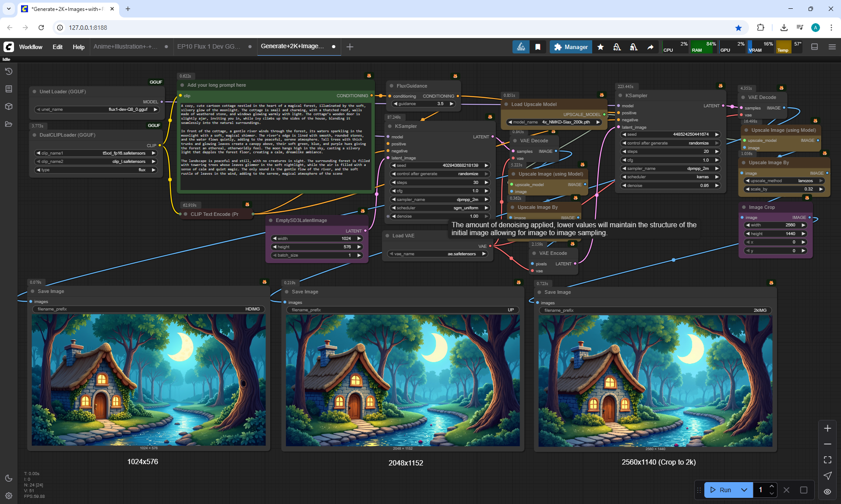Viewport: 841px width, 504px height.
Task: Click the bookmark icon in top toolbar
Action: point(538,47)
